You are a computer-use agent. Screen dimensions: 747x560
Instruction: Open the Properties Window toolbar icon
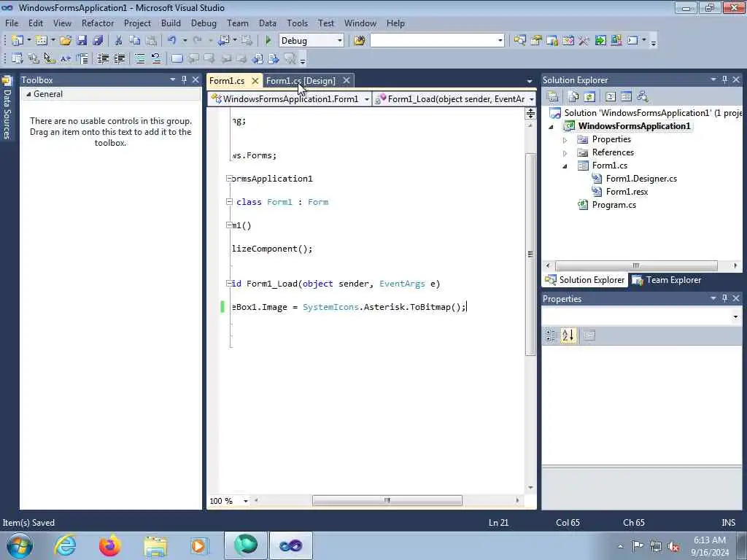536,41
